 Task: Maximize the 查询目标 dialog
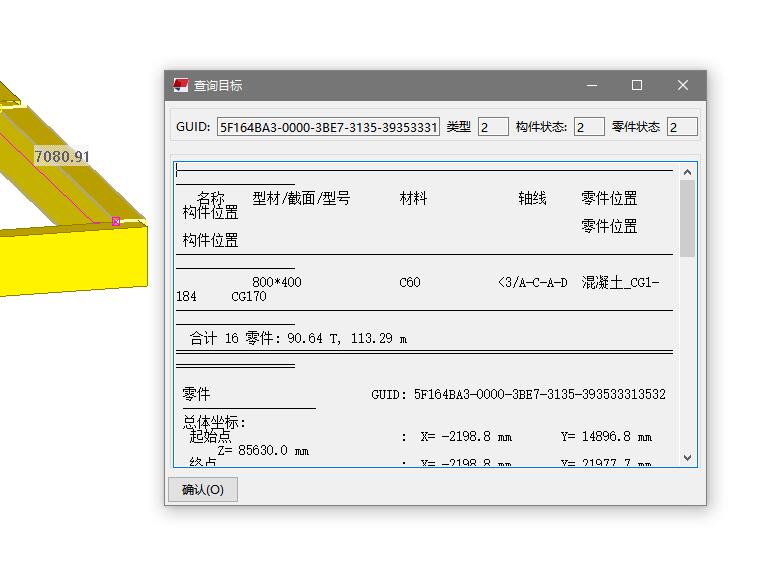pos(637,85)
